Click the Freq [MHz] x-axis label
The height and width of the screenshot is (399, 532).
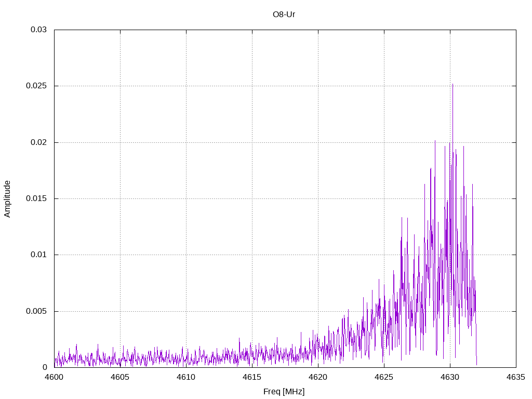tap(284, 392)
